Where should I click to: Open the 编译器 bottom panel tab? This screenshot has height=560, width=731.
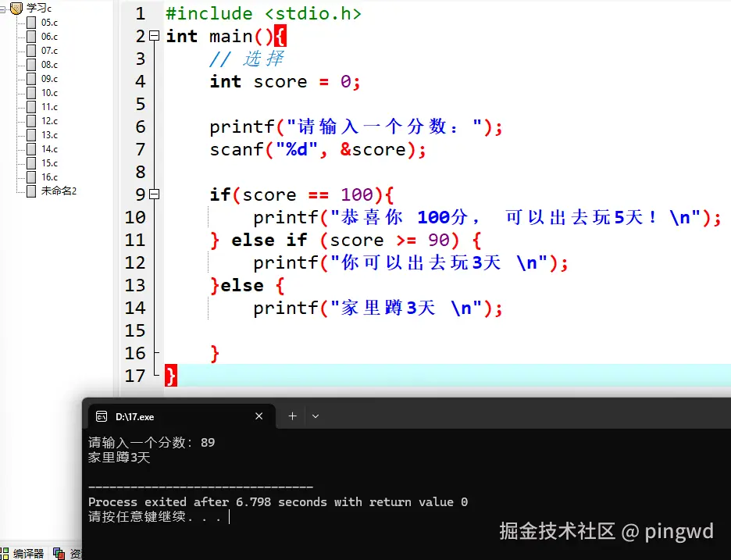[28, 554]
